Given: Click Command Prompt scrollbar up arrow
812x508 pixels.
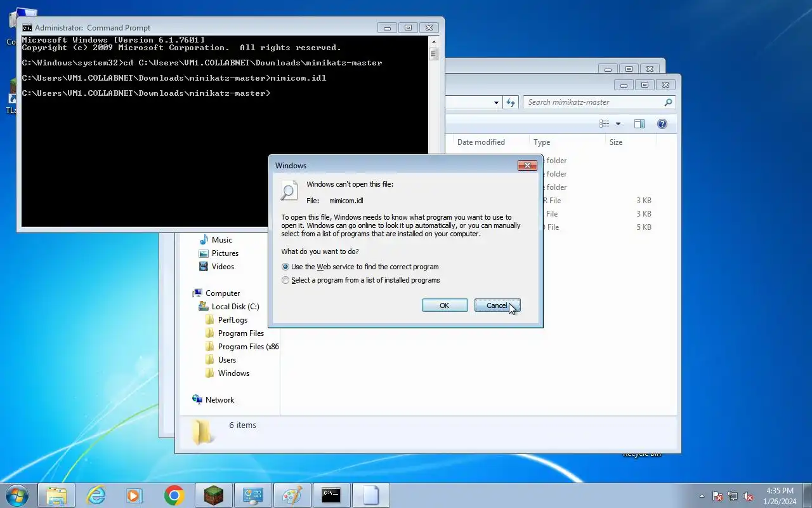Looking at the screenshot, I should pyautogui.click(x=433, y=41).
